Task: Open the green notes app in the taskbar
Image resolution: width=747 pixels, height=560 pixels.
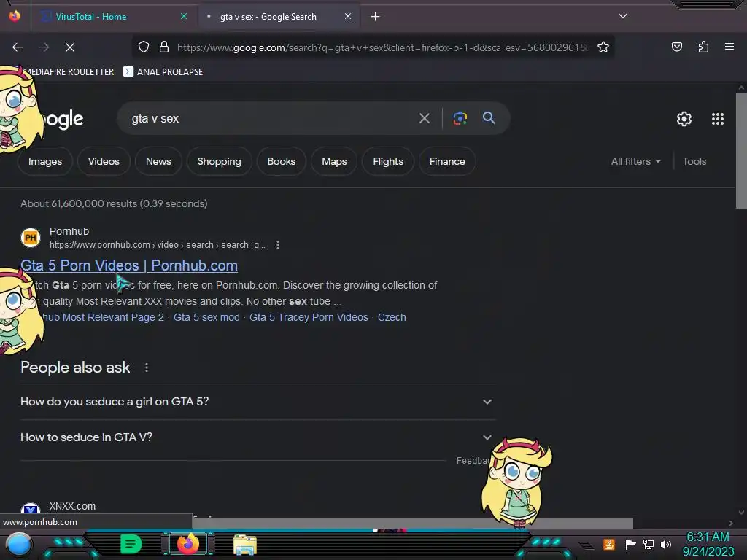Action: [x=131, y=544]
